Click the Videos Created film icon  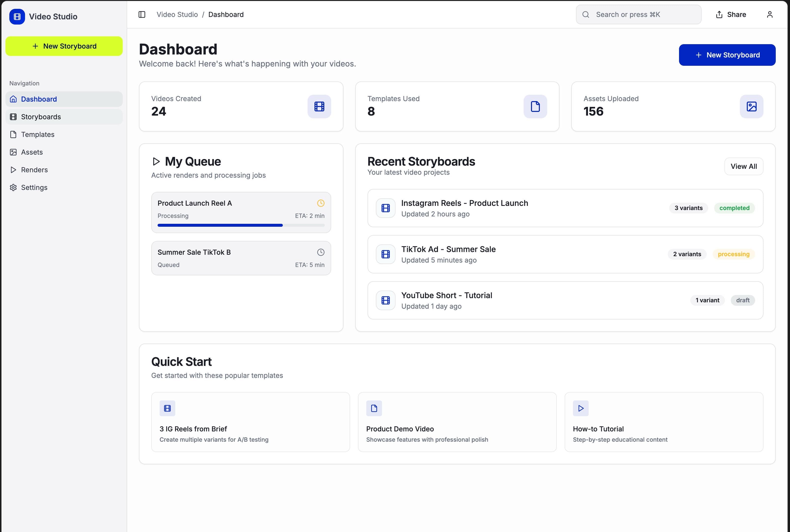tap(319, 106)
